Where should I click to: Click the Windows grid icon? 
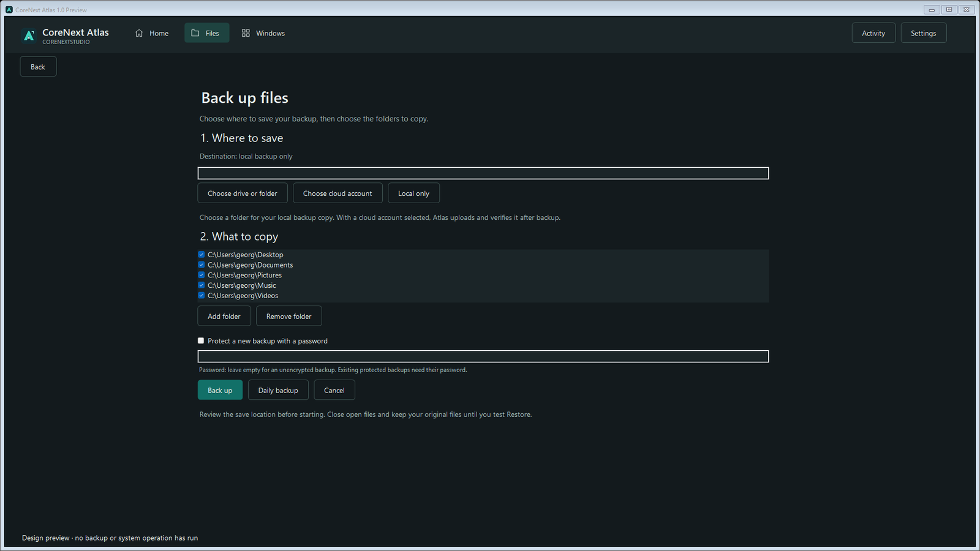coord(246,33)
